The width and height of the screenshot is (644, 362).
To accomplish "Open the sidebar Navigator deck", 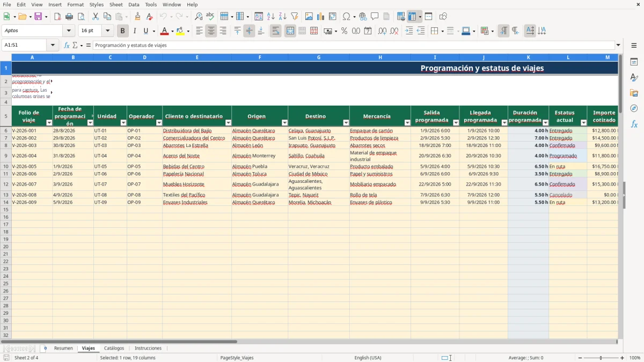I will pyautogui.click(x=634, y=109).
